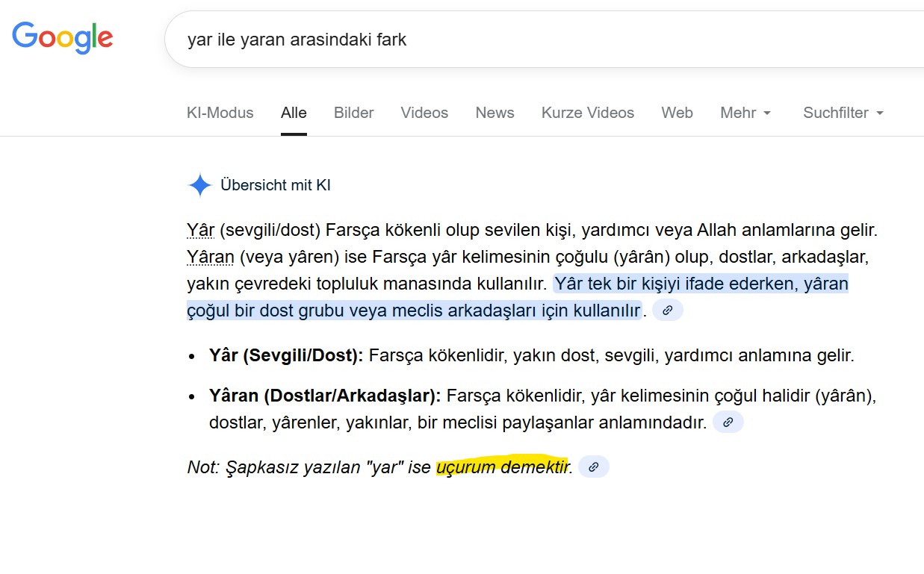This screenshot has height=574, width=924.
Task: Open source link icon after Yâran bullet
Action: [x=728, y=422]
